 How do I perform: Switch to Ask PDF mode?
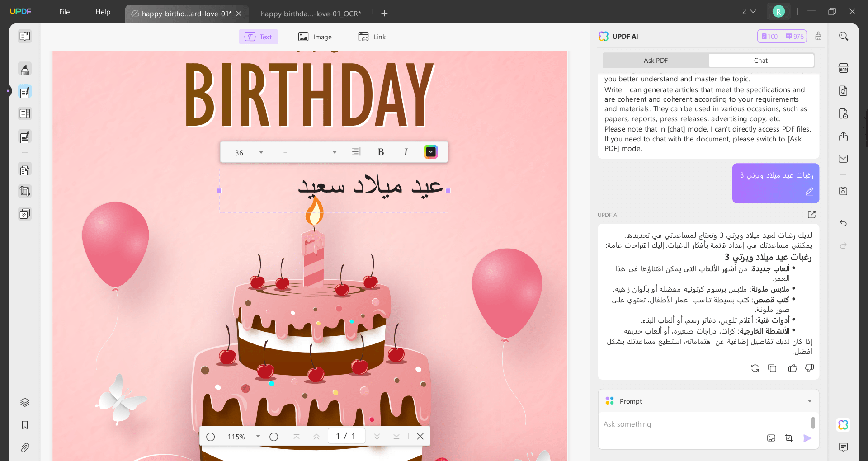[656, 61]
